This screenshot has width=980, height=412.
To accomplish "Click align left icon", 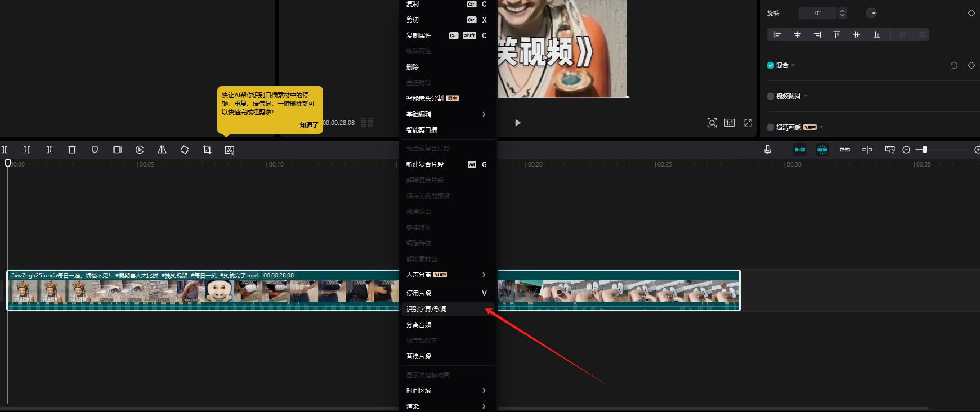I will [777, 35].
